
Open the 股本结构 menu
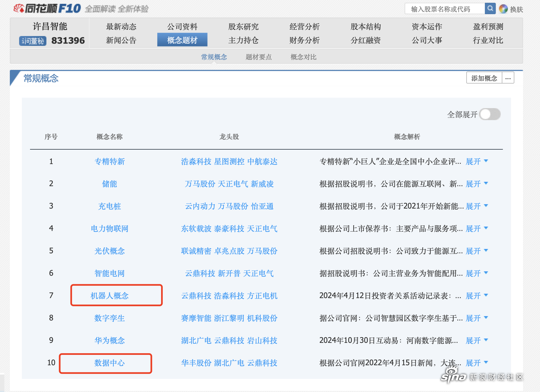point(366,27)
